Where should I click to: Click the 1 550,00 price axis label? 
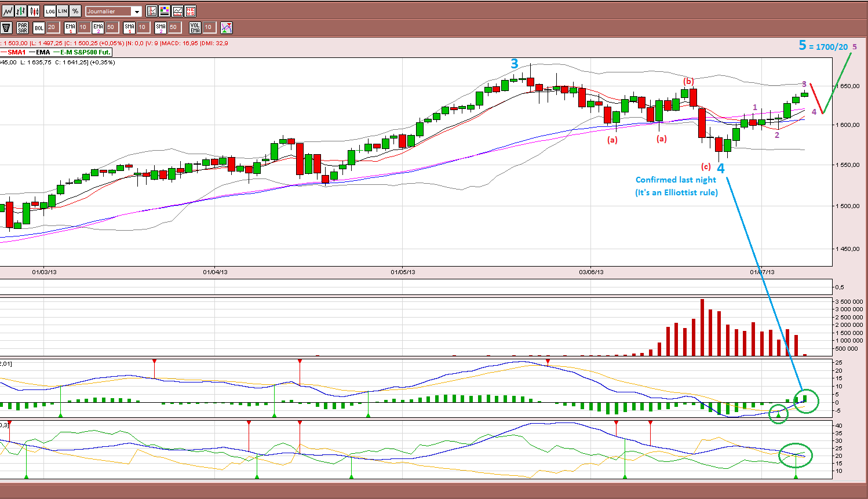click(847, 165)
